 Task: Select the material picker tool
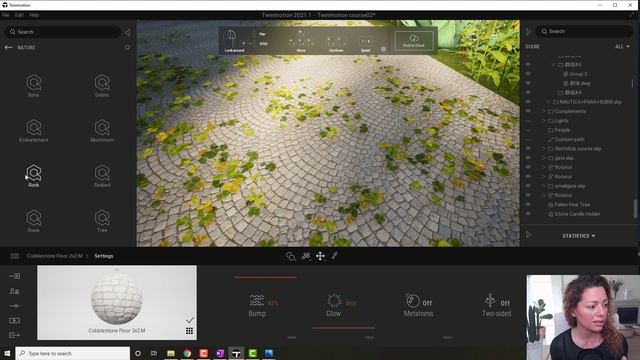290,256
